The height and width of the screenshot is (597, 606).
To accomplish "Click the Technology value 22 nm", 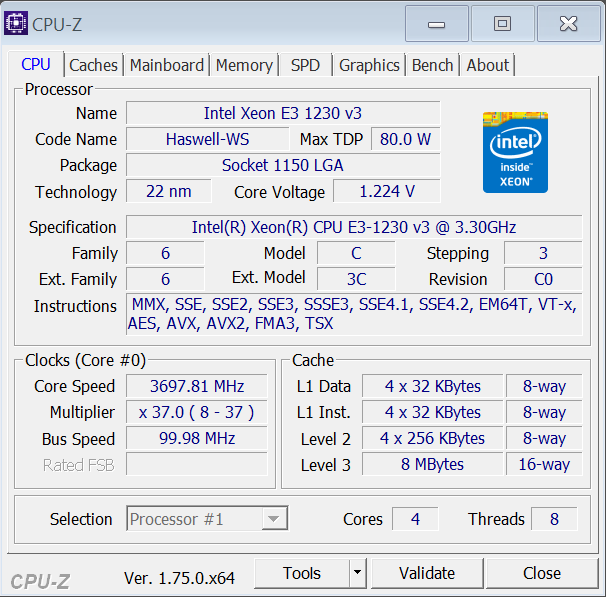I will point(169,191).
